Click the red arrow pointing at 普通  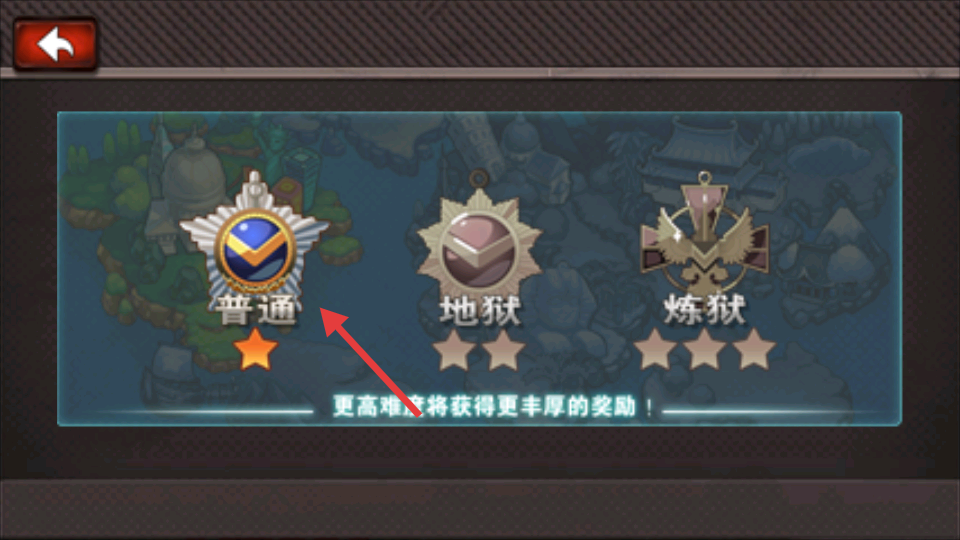coord(371,362)
